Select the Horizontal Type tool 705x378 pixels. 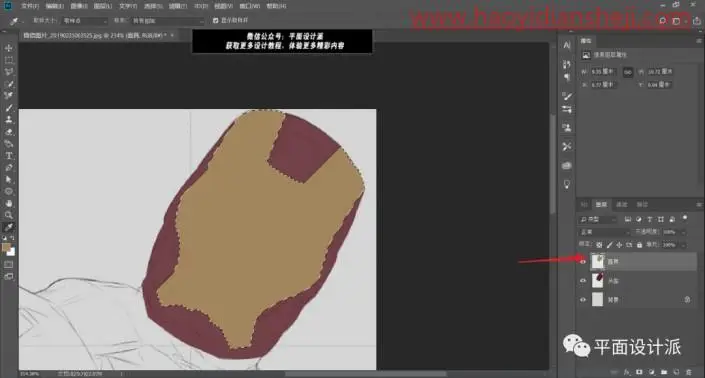[9, 156]
